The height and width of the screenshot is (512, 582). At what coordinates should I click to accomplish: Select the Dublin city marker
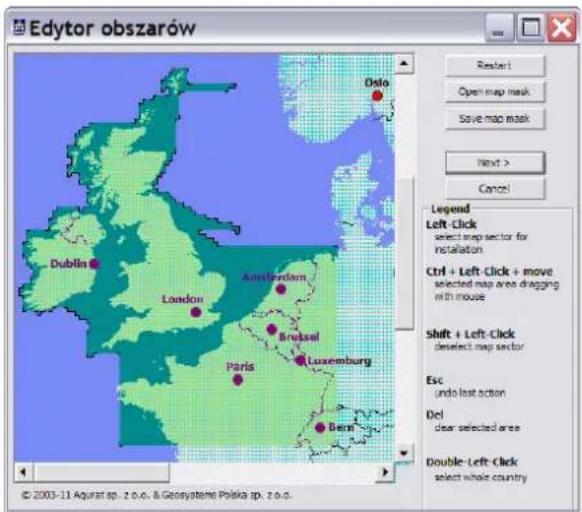[x=94, y=264]
